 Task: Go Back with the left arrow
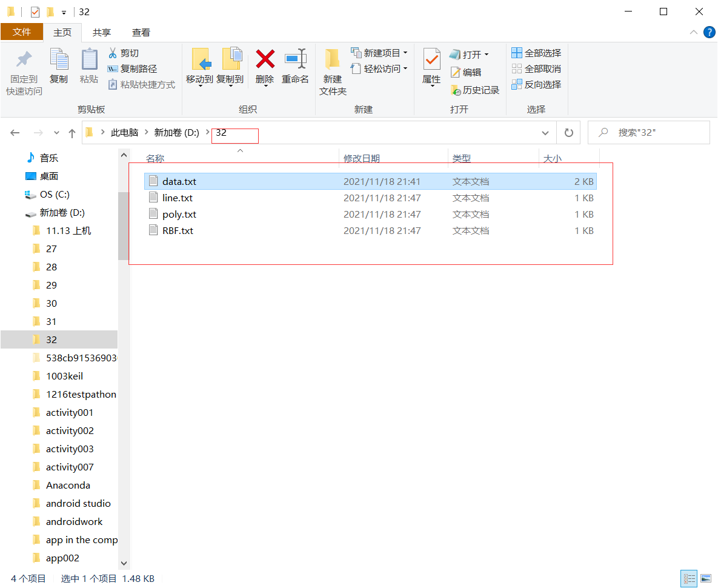tap(15, 133)
